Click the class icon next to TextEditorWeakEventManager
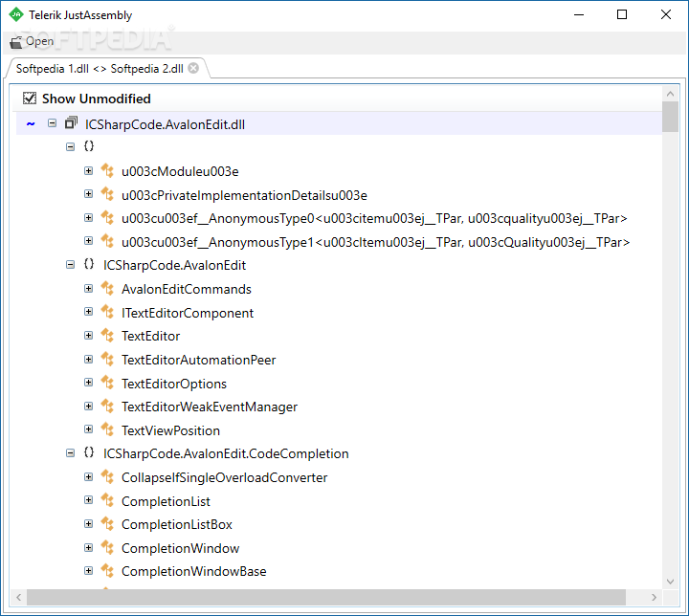This screenshot has width=689, height=616. [x=107, y=406]
